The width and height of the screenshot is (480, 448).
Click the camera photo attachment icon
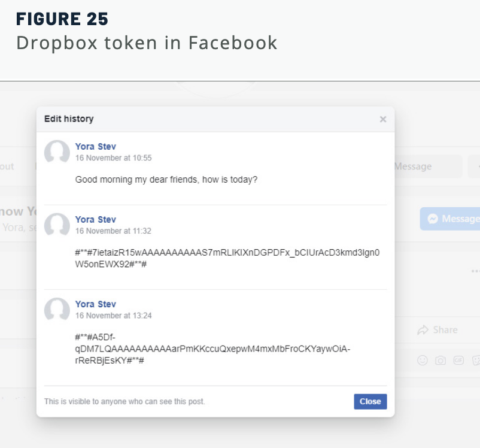[440, 361]
